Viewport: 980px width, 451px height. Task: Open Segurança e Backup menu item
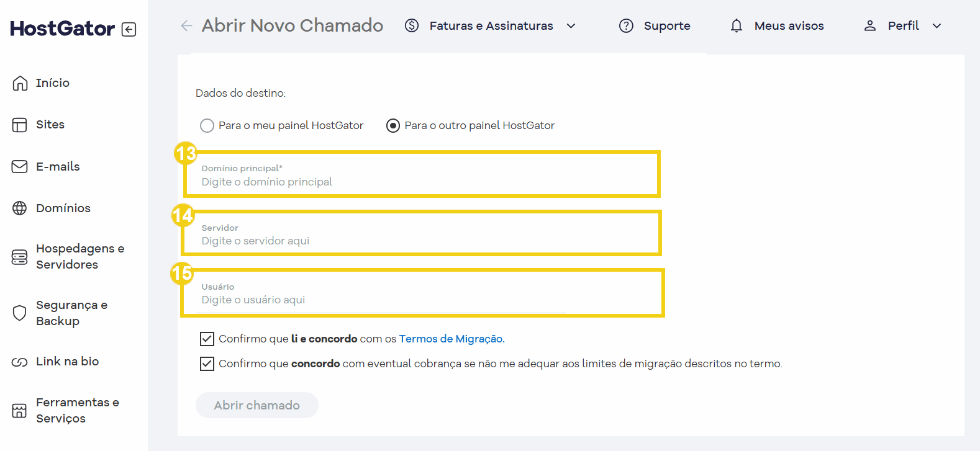[x=71, y=313]
